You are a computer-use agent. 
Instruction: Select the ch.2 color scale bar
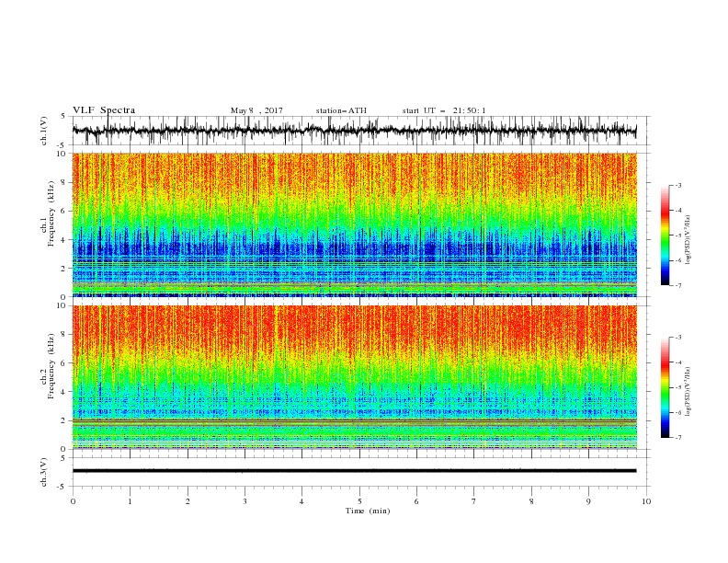point(665,387)
